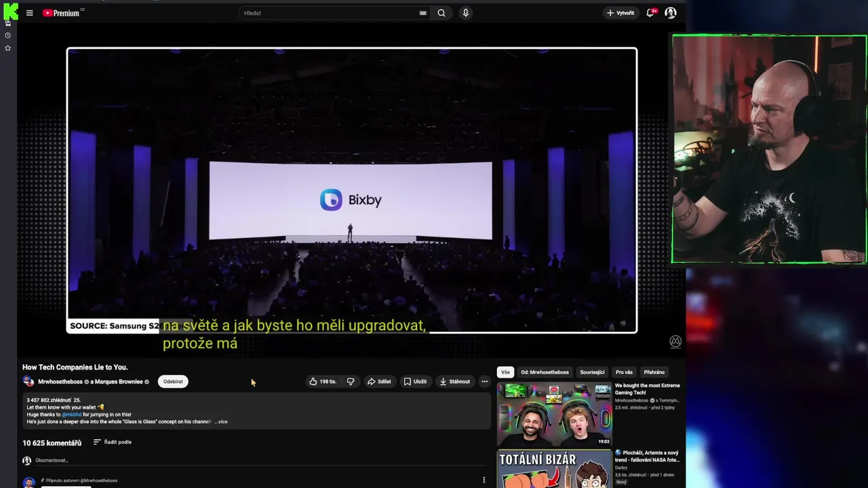Click the video player showing Bixby stage
This screenshot has width=868, height=488.
pyautogui.click(x=351, y=190)
